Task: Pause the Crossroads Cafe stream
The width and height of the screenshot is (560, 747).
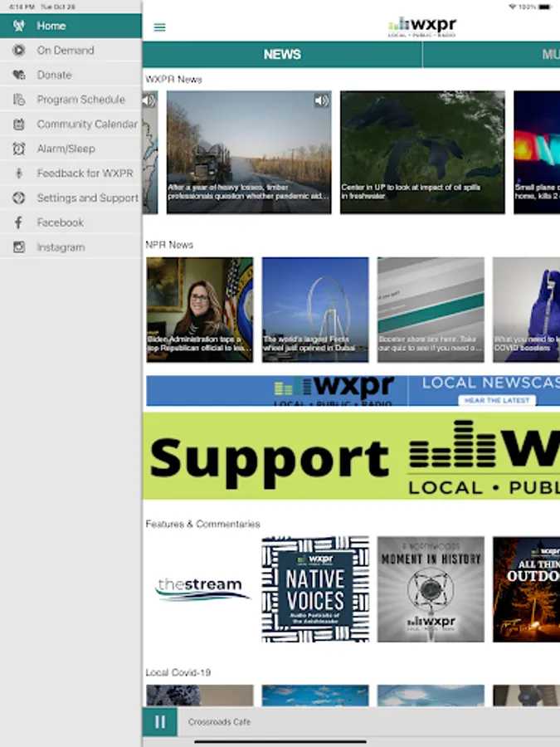Action: [x=160, y=722]
